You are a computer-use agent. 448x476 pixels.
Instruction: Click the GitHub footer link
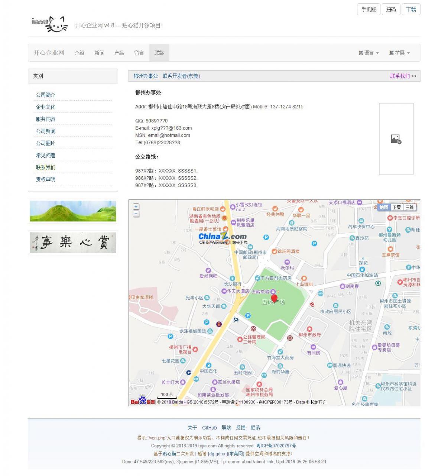coord(210,428)
